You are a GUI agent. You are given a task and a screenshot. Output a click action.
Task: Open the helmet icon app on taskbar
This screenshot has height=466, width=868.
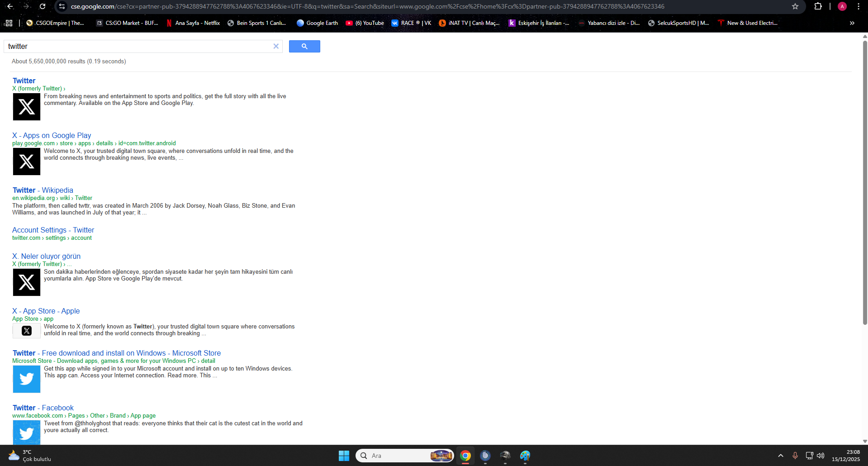click(x=505, y=456)
